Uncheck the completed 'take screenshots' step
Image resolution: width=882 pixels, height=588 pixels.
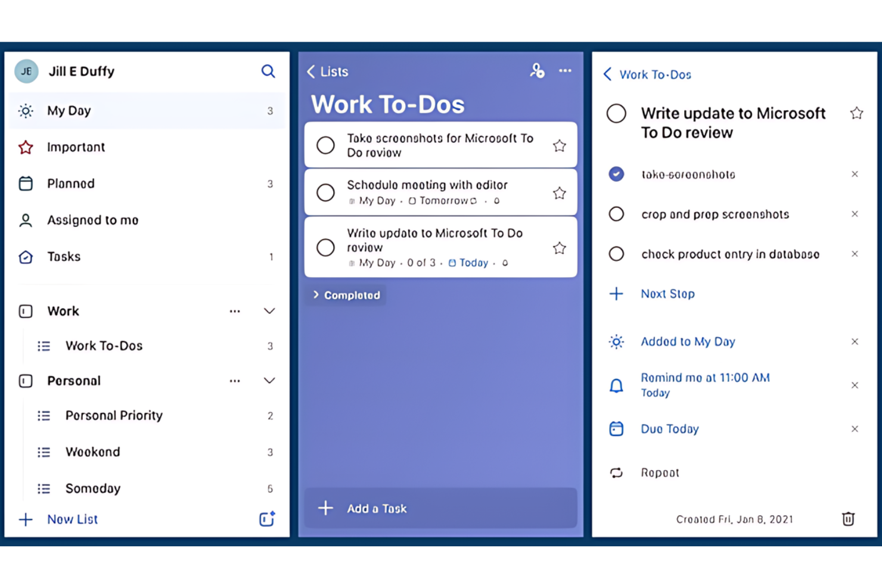616,174
